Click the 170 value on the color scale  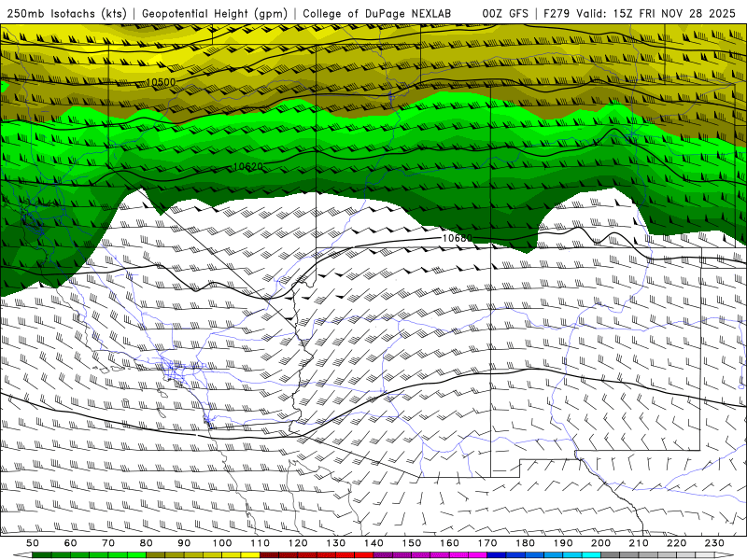(x=487, y=543)
